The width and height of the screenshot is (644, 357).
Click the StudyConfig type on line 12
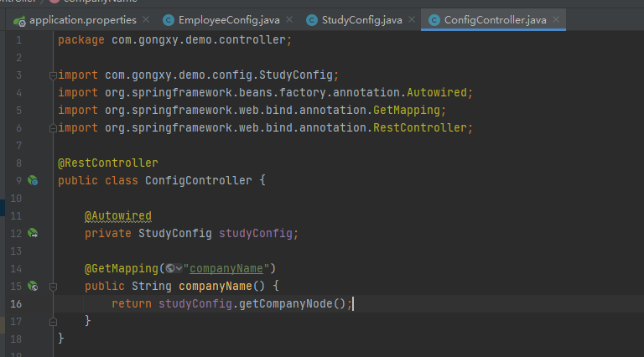[175, 234]
